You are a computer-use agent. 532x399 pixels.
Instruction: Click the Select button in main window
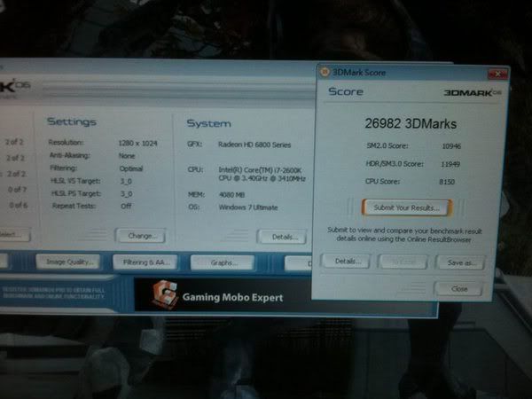tap(13, 234)
